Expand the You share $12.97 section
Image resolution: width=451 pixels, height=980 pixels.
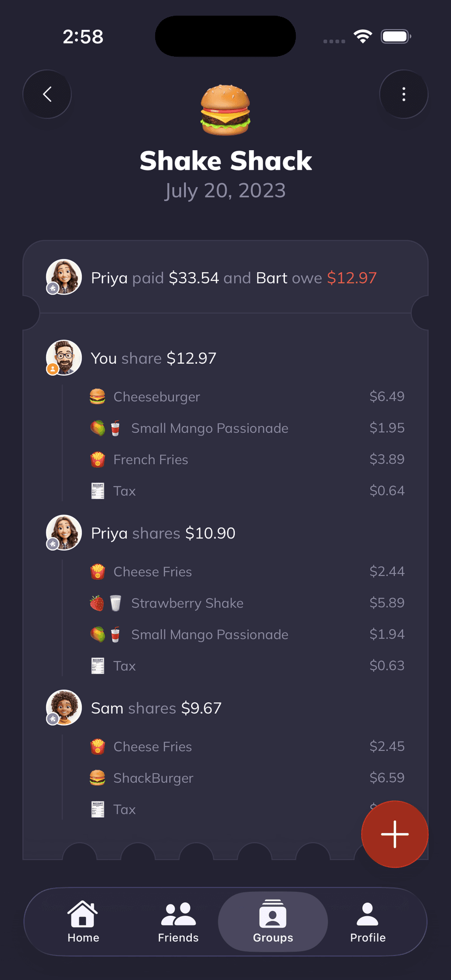click(x=154, y=358)
